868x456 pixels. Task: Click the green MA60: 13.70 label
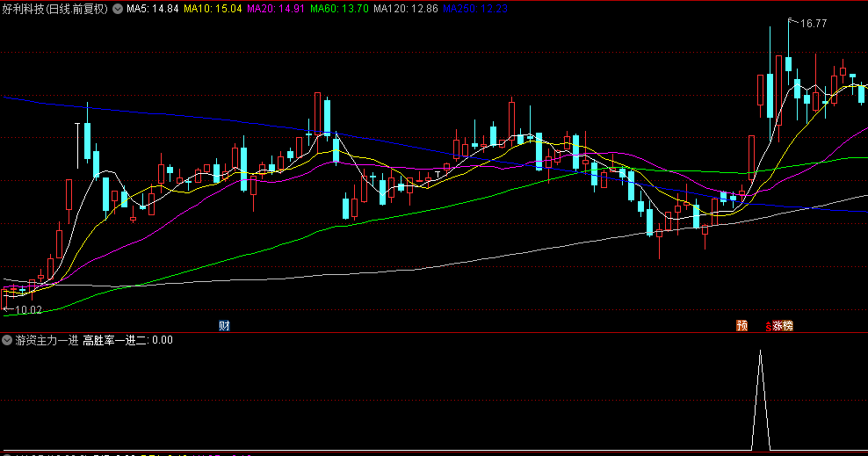click(339, 9)
